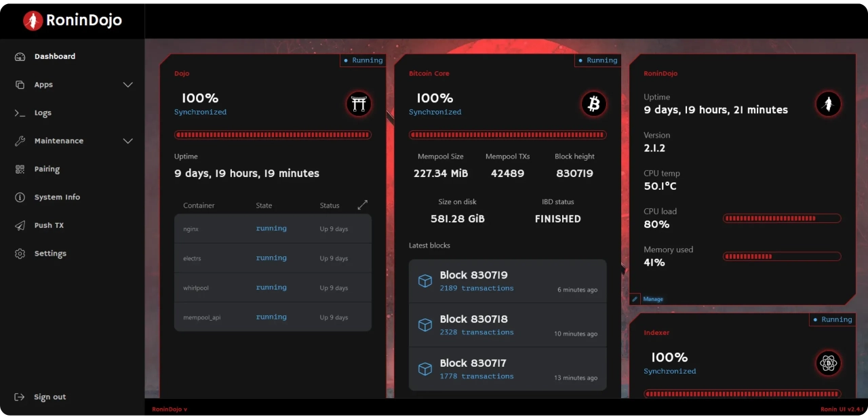Click the Pairing QR code icon
Screen dimensions: 868x419
20,169
